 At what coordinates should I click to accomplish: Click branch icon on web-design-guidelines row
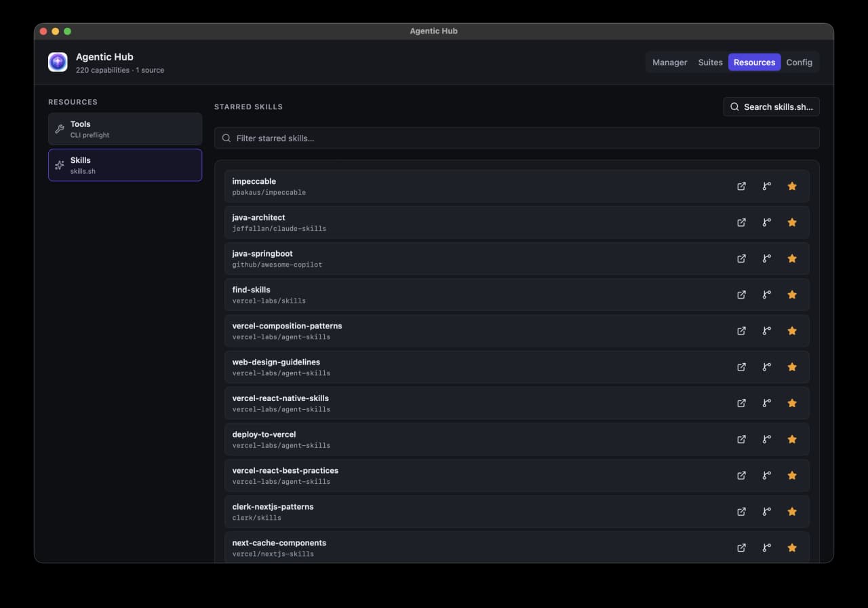[767, 367]
